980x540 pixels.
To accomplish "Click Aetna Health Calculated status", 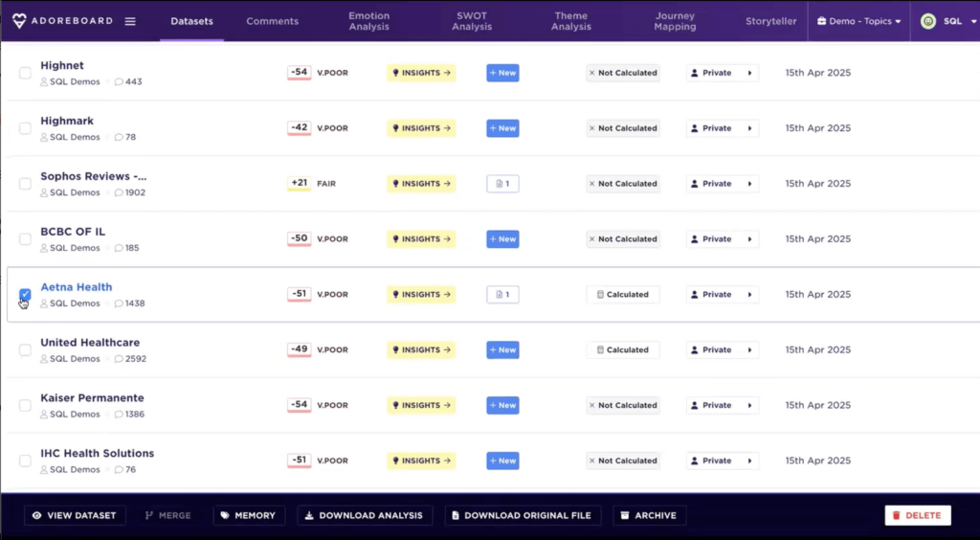I will tap(622, 294).
